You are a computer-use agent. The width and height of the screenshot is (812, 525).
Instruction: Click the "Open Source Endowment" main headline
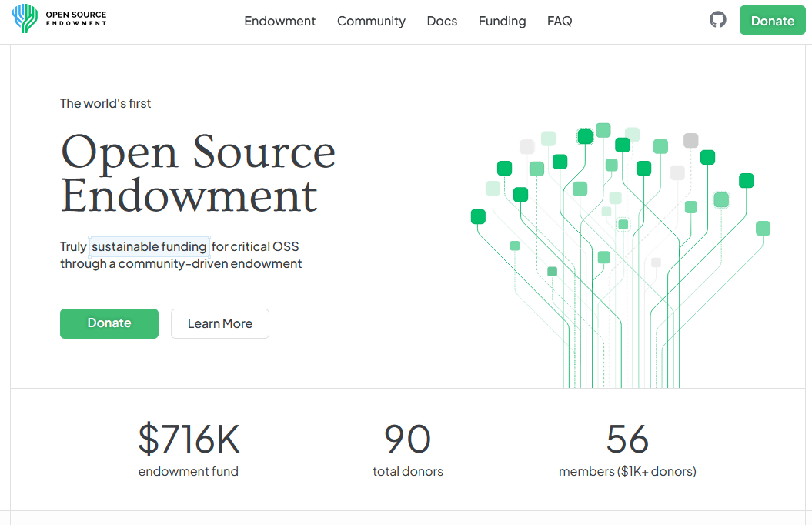198,173
